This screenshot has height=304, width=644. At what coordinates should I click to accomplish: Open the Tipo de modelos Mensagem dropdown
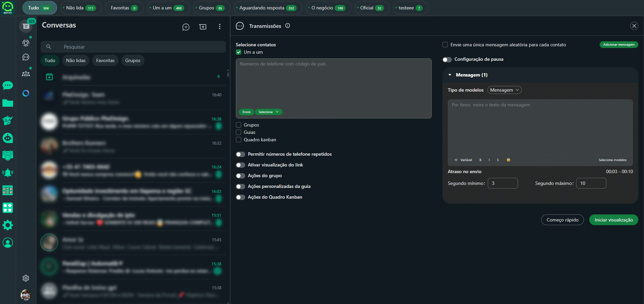tap(504, 90)
